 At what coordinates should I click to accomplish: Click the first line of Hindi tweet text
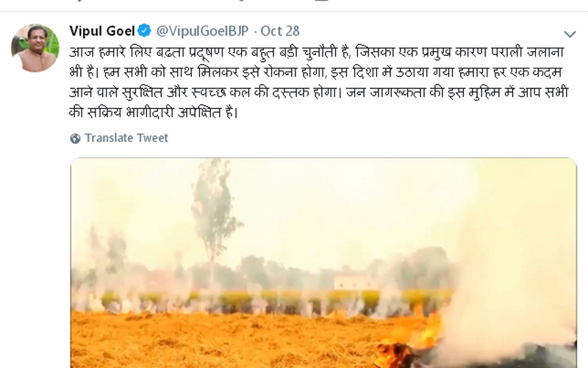pos(317,52)
